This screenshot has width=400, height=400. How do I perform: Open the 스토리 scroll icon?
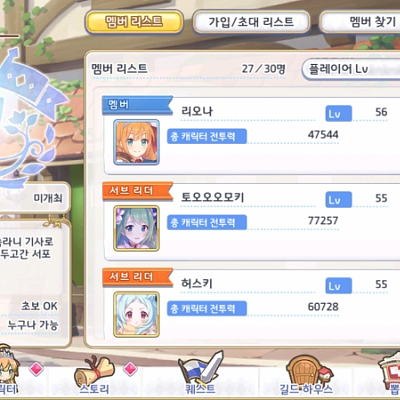pos(94,374)
